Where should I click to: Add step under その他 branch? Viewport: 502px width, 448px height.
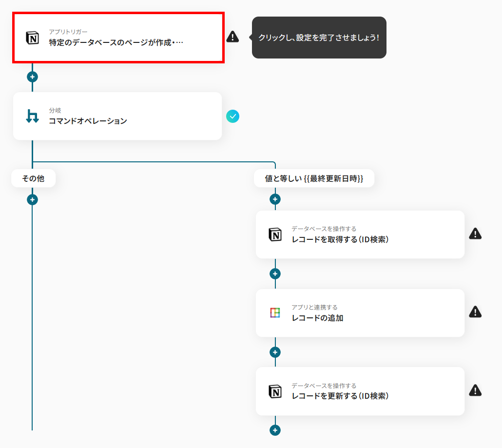tap(32, 200)
